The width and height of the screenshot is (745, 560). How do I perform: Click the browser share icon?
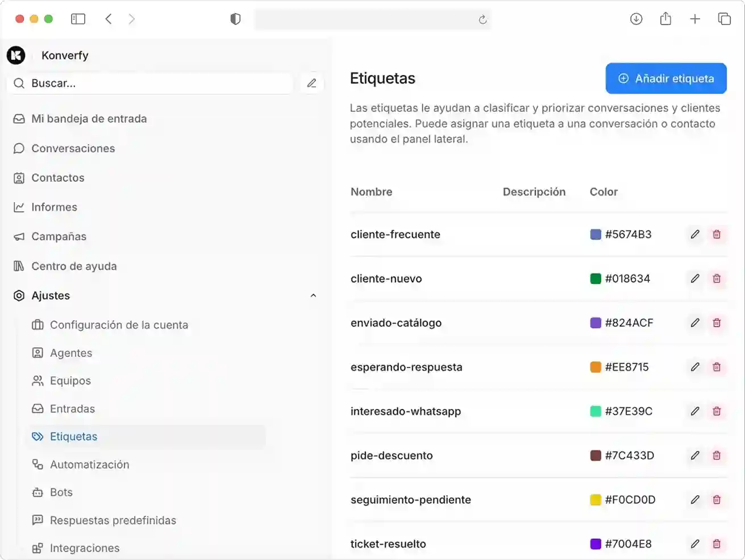[665, 19]
